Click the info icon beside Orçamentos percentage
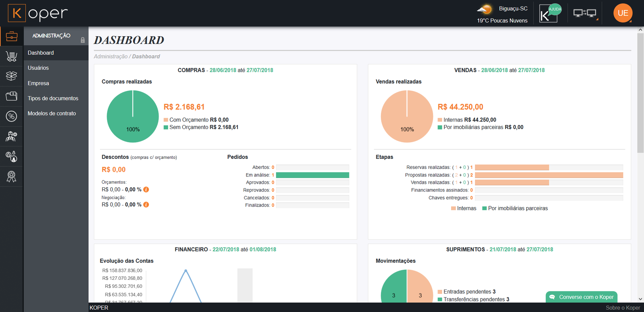This screenshot has width=644, height=312. point(146,189)
